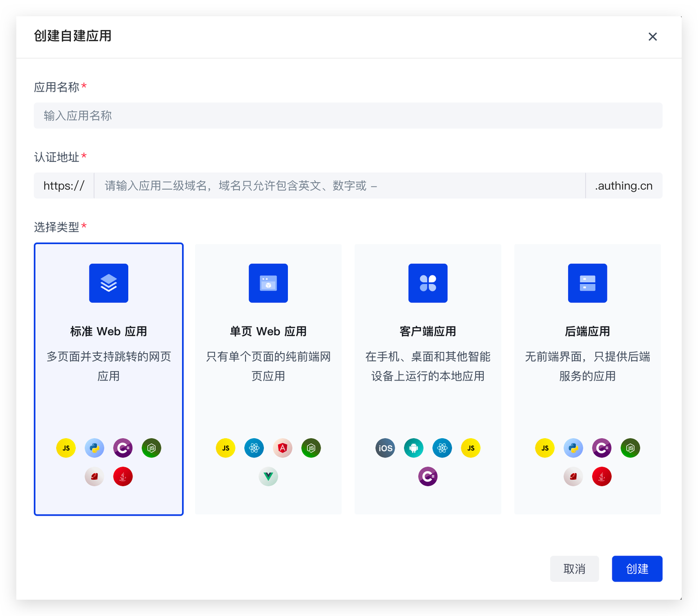698x616 pixels.
Task: Click the four-leaf icon for 客户端应用
Action: [428, 283]
